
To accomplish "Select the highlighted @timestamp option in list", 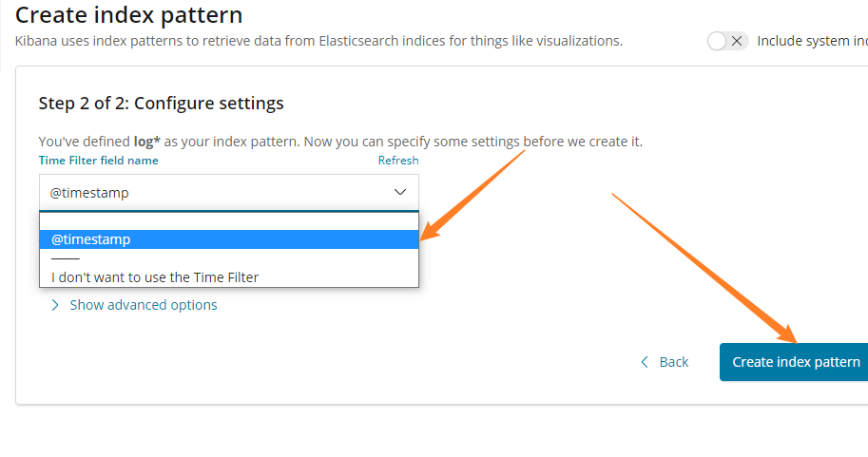I will 228,239.
